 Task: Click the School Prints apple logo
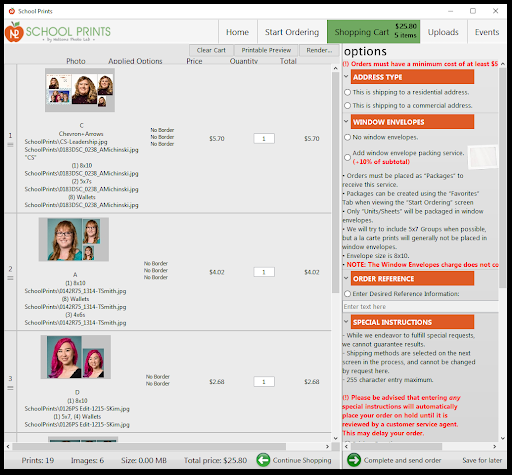click(x=14, y=32)
